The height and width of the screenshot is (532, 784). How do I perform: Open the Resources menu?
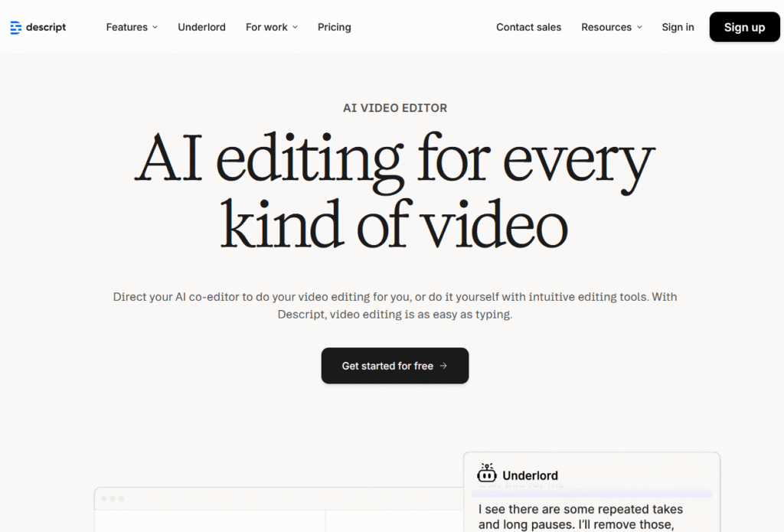[606, 28]
